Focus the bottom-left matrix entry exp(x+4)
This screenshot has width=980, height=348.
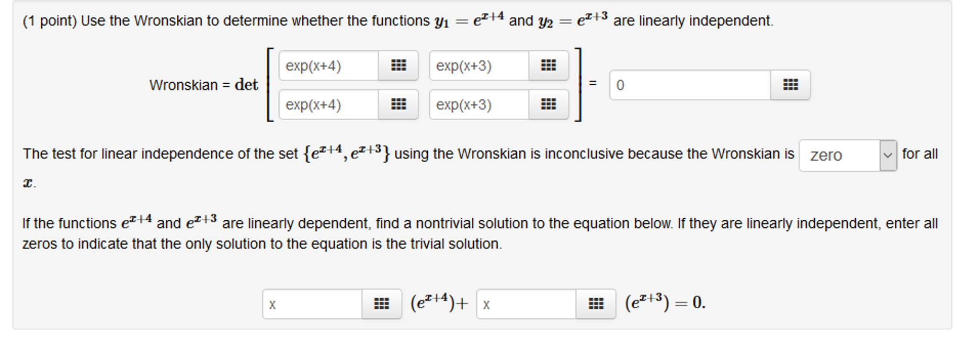[x=326, y=105]
